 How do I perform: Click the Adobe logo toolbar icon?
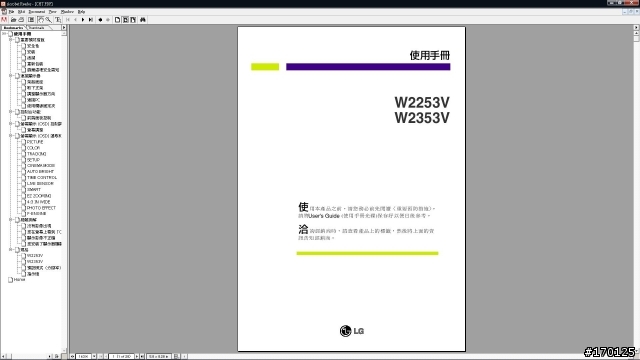(4, 20)
